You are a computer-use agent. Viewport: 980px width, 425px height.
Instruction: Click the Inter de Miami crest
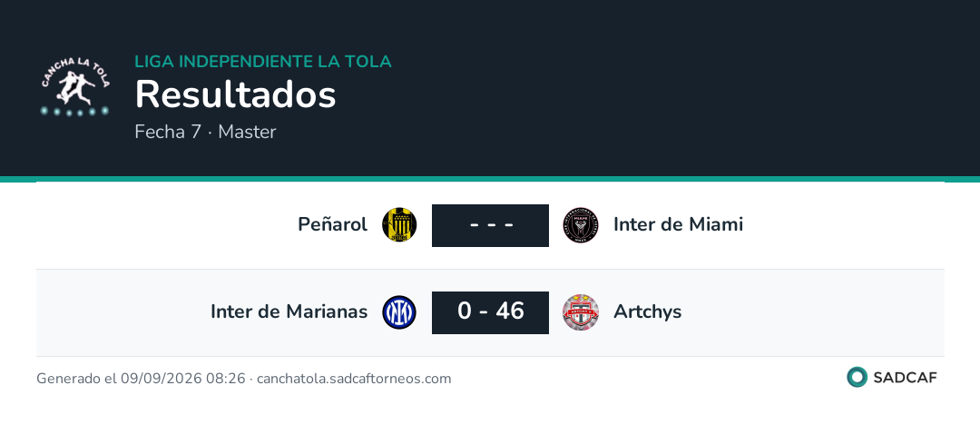click(581, 225)
